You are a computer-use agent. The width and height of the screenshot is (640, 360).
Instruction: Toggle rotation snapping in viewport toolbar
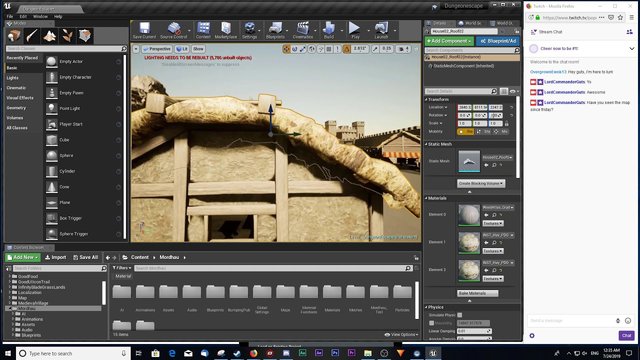coord(347,49)
